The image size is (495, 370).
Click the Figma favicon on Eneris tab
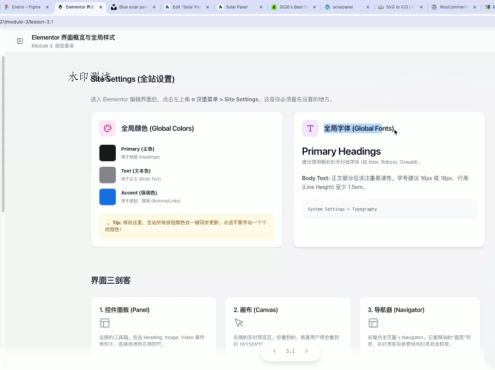pos(6,7)
